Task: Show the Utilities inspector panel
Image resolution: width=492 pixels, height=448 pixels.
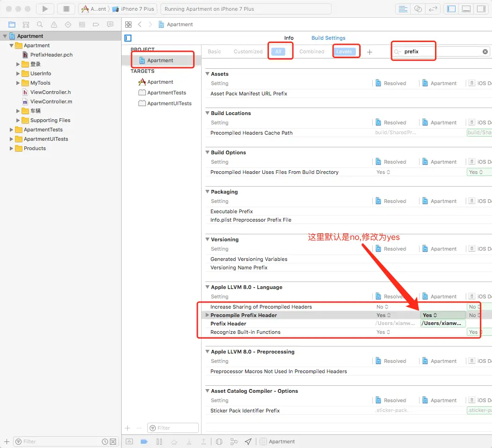Action: 481,9
